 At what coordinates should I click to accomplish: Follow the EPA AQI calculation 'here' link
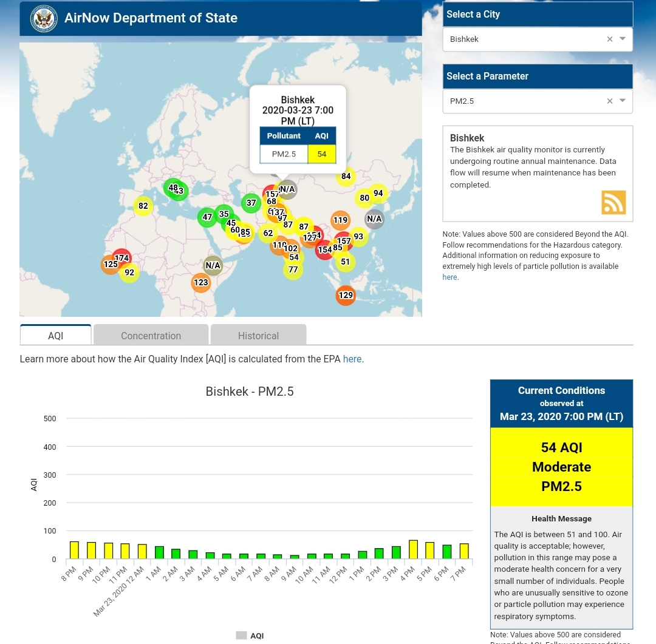[x=352, y=359]
